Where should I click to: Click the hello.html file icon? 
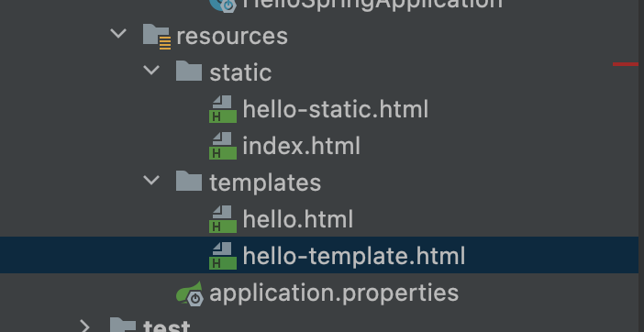click(x=223, y=219)
